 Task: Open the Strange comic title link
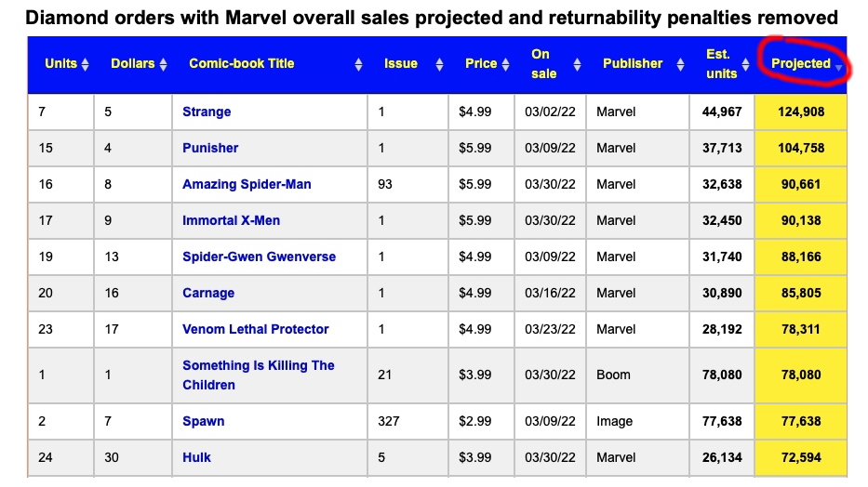pos(207,112)
